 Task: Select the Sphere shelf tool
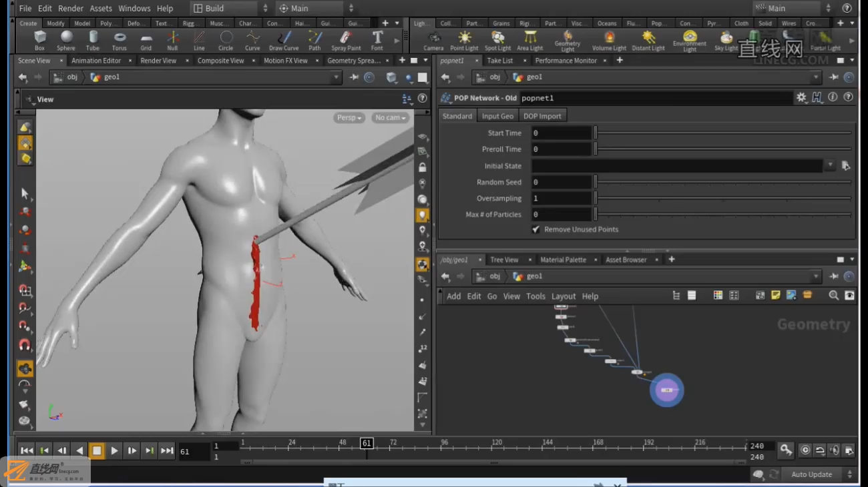coord(66,40)
